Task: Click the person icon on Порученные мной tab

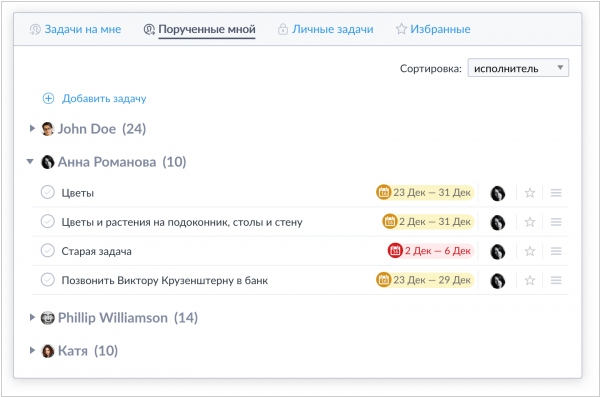Action: 149,29
